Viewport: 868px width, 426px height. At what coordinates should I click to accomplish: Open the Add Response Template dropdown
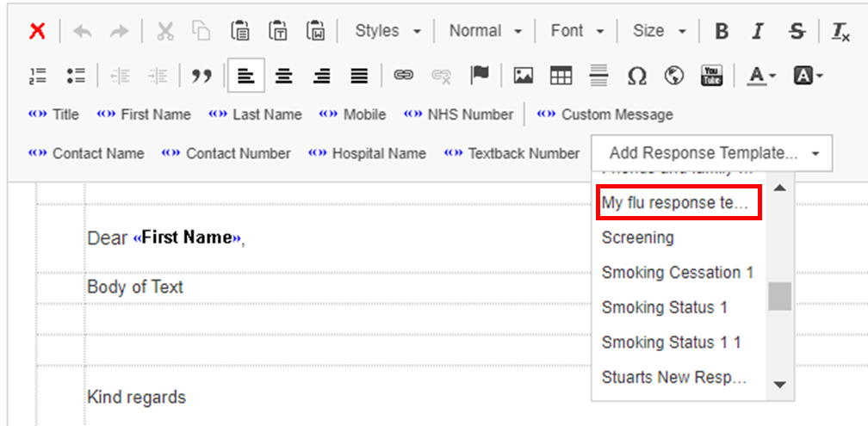tap(711, 153)
